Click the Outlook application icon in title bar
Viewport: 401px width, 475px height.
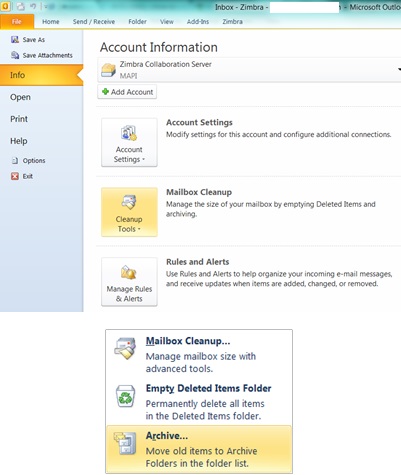[5, 6]
